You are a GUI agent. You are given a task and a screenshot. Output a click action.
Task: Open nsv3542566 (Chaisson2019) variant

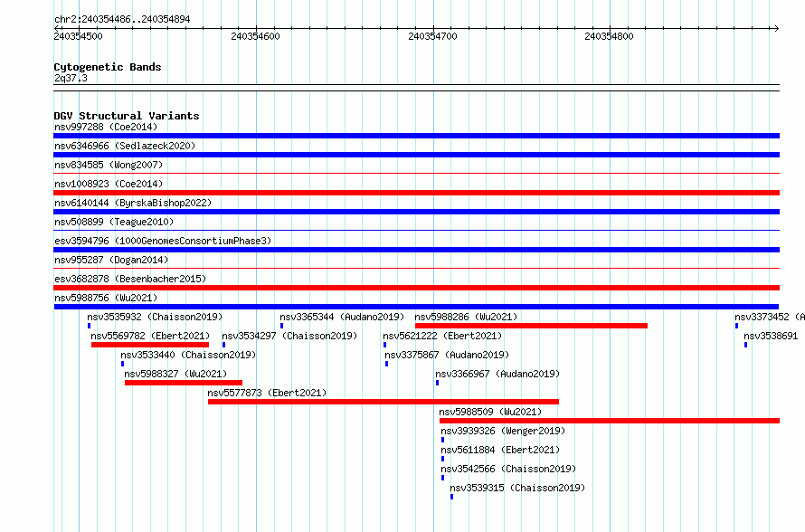508,469
